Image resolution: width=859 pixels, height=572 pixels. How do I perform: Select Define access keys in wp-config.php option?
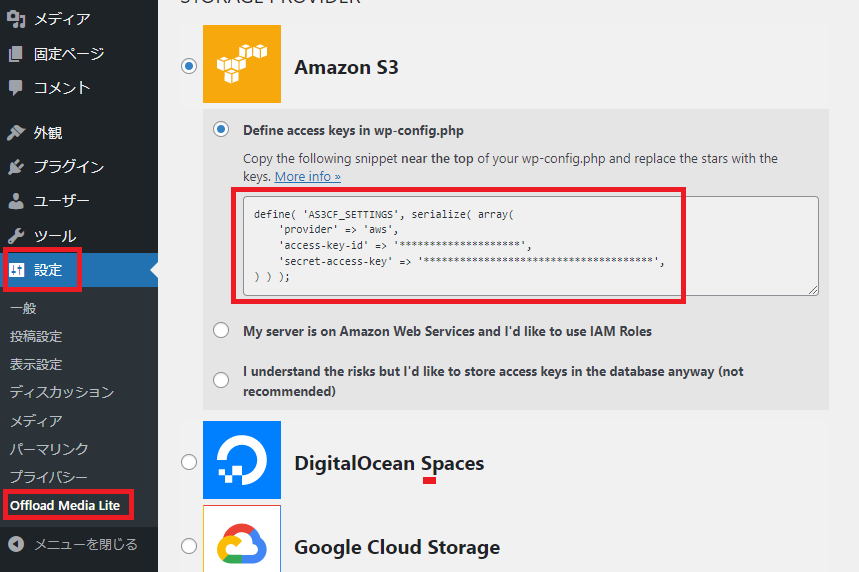click(221, 130)
